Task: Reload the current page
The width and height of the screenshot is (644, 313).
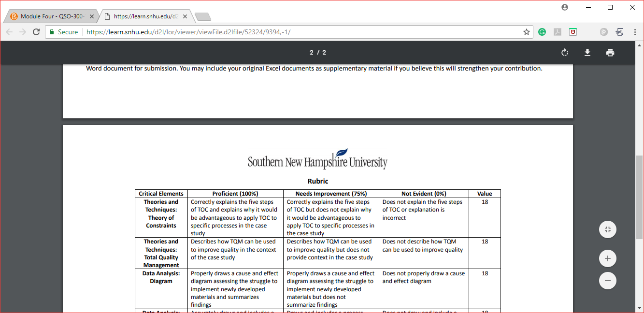Action: (36, 32)
